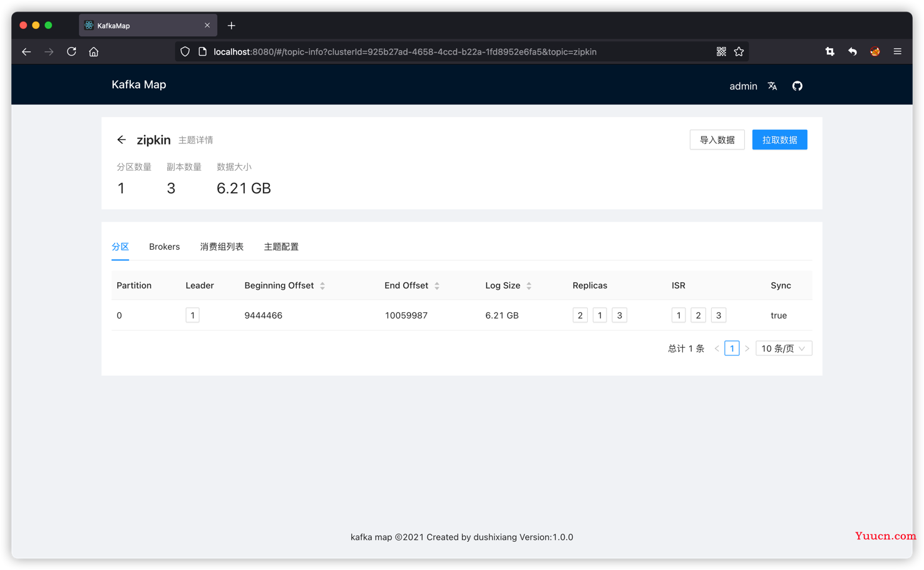Viewport: 924px width, 570px height.
Task: Click the ISR tag 2
Action: 699,315
